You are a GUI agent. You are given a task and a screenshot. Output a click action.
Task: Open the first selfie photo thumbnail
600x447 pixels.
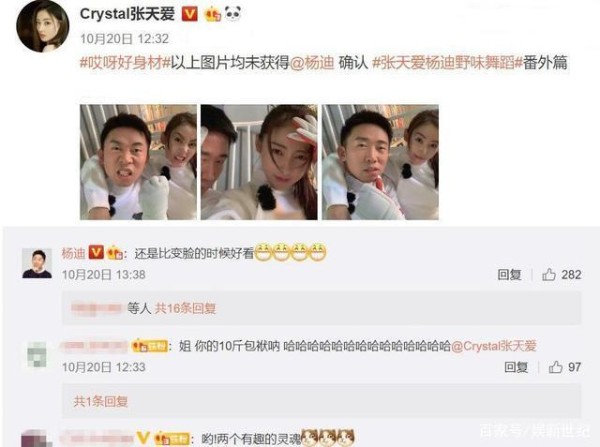138,162
